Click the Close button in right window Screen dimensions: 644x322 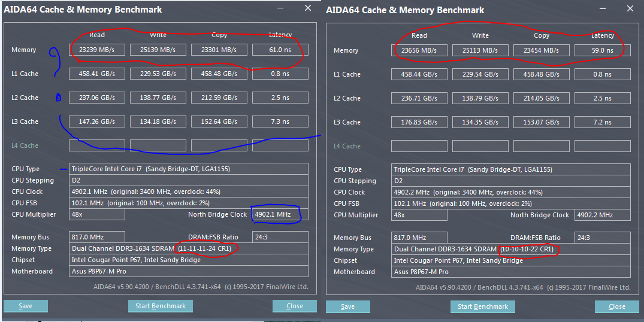coord(616,306)
